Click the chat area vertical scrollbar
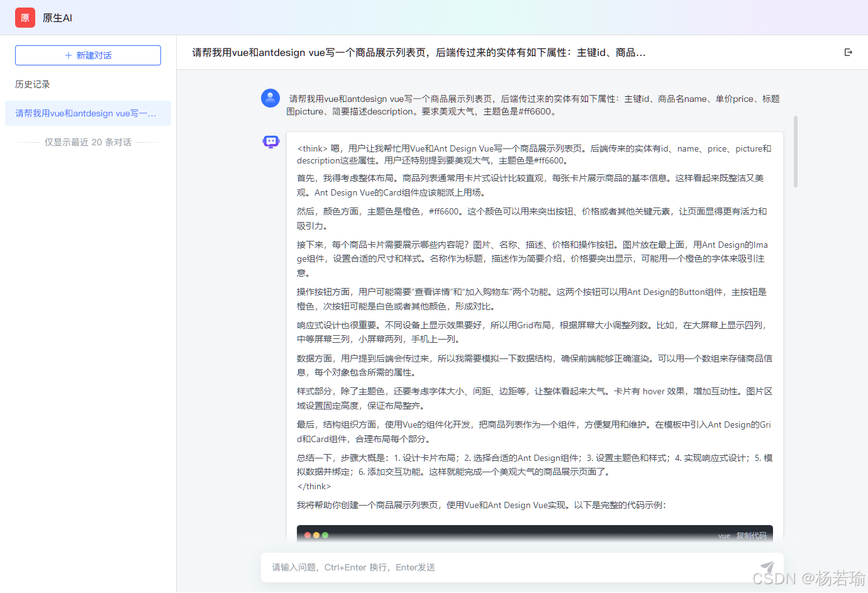This screenshot has height=593, width=868. tap(796, 152)
